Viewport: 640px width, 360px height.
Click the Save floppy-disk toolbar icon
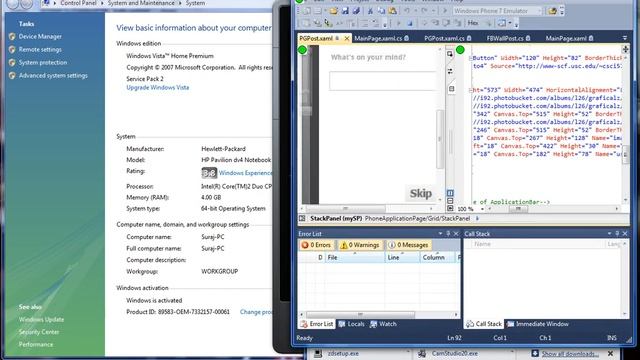point(345,11)
